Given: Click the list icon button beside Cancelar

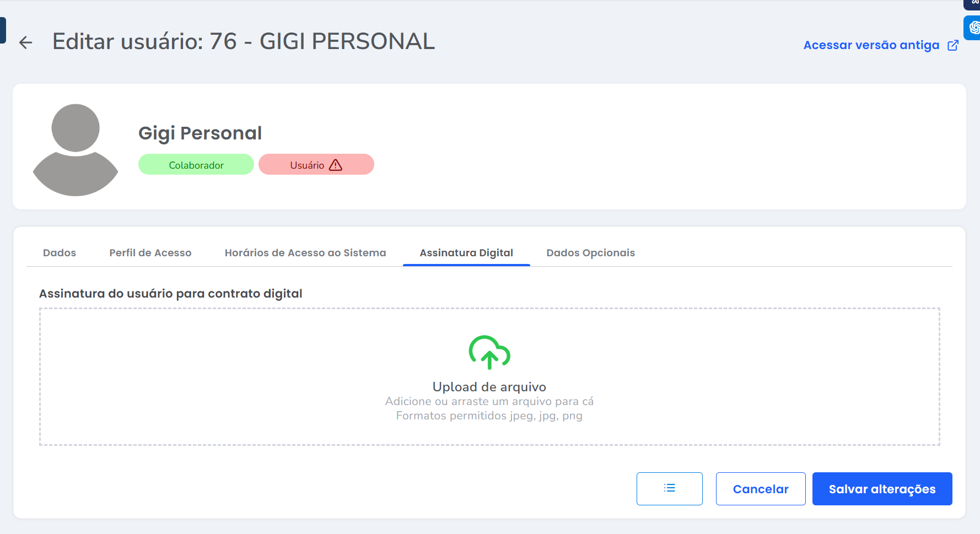Looking at the screenshot, I should (669, 488).
